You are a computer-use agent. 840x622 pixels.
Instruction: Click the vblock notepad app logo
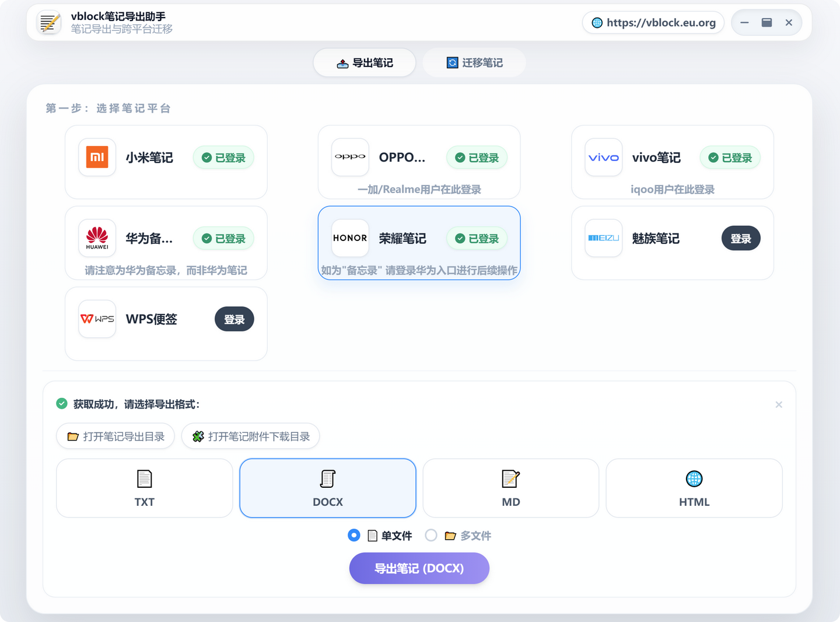coord(49,23)
